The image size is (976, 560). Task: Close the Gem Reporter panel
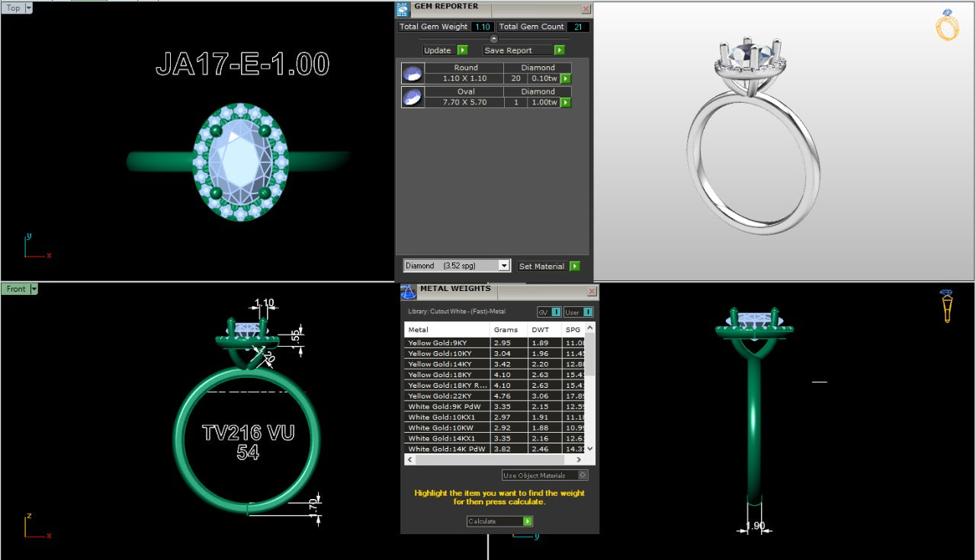[x=586, y=9]
